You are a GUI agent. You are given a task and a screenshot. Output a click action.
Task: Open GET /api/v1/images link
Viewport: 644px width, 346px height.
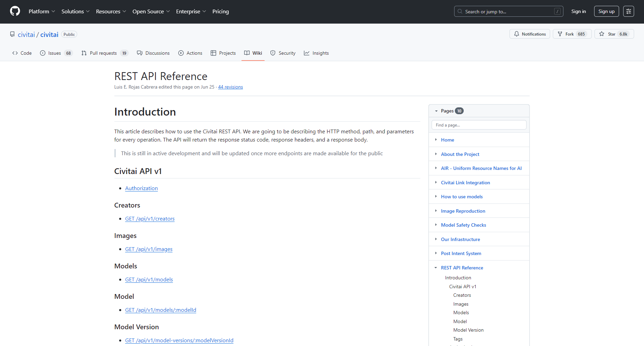(x=149, y=249)
